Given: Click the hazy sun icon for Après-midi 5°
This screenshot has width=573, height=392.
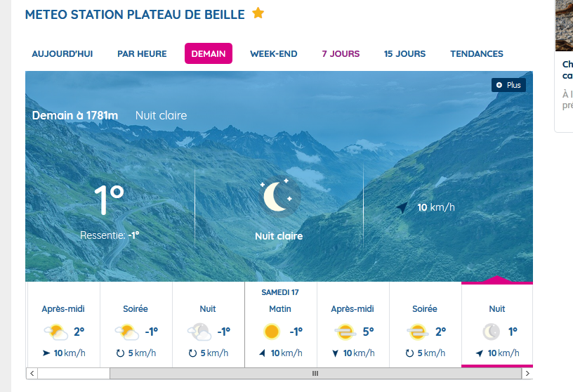Looking at the screenshot, I should [x=345, y=332].
